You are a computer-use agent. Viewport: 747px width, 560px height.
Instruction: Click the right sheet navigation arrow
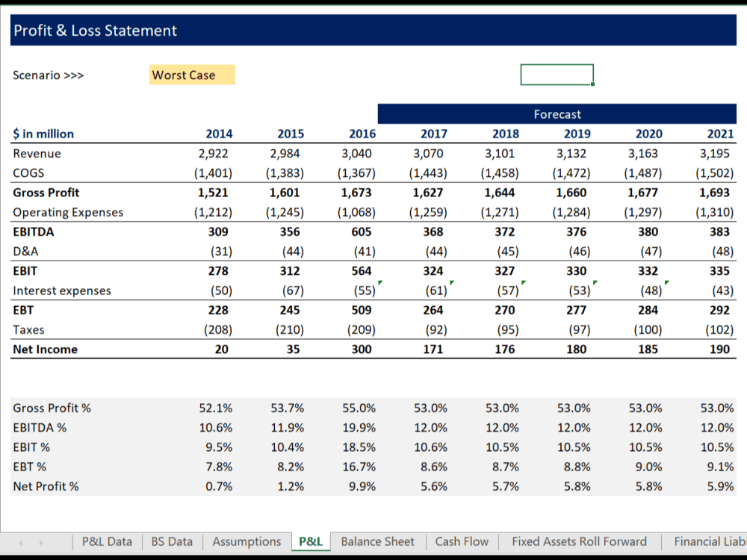41,541
